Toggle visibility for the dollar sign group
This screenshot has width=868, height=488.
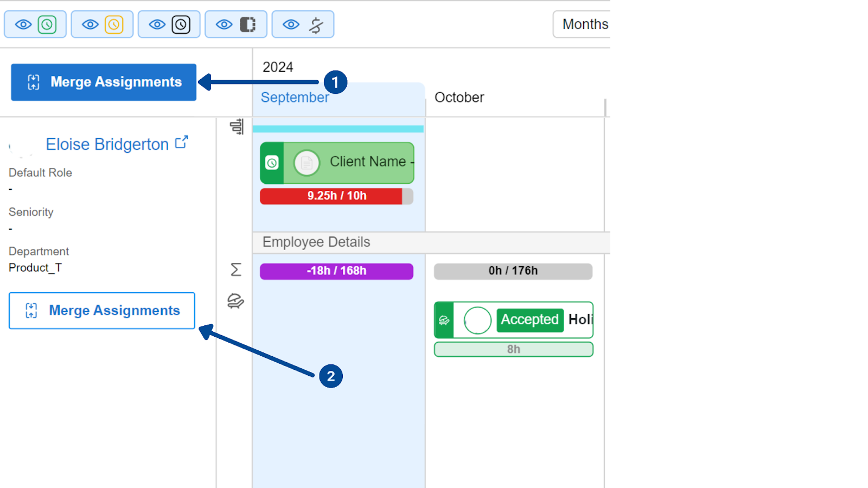(291, 24)
